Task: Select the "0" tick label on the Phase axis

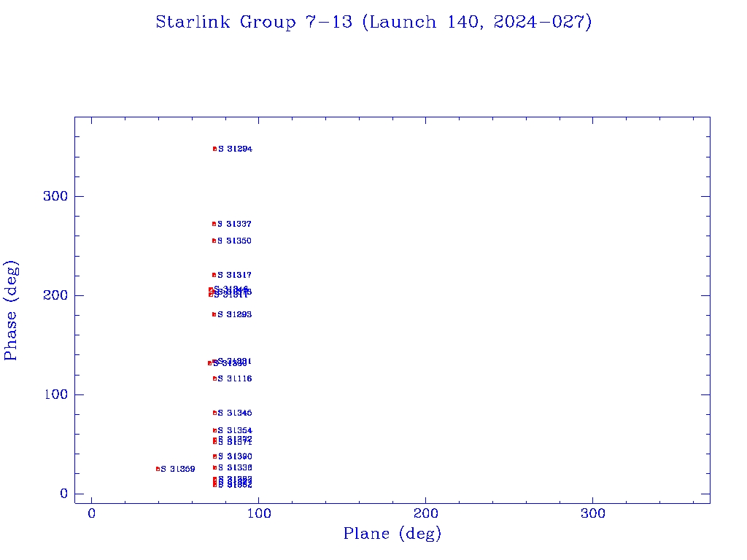Action: [x=64, y=494]
